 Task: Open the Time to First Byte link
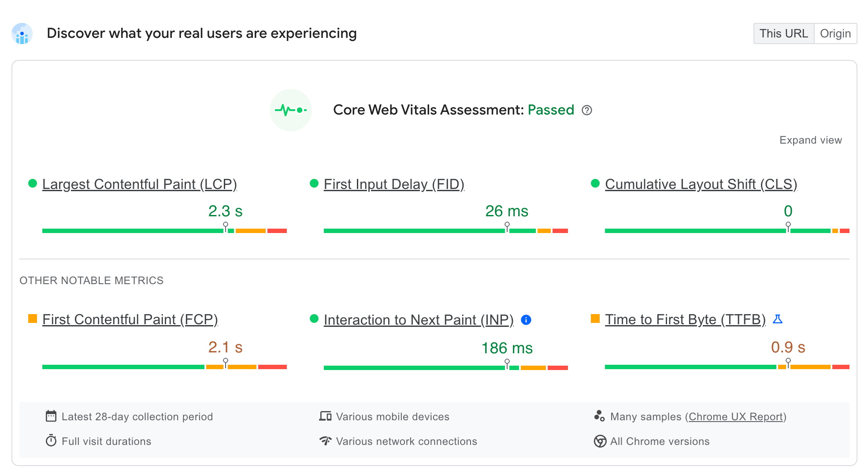point(686,319)
